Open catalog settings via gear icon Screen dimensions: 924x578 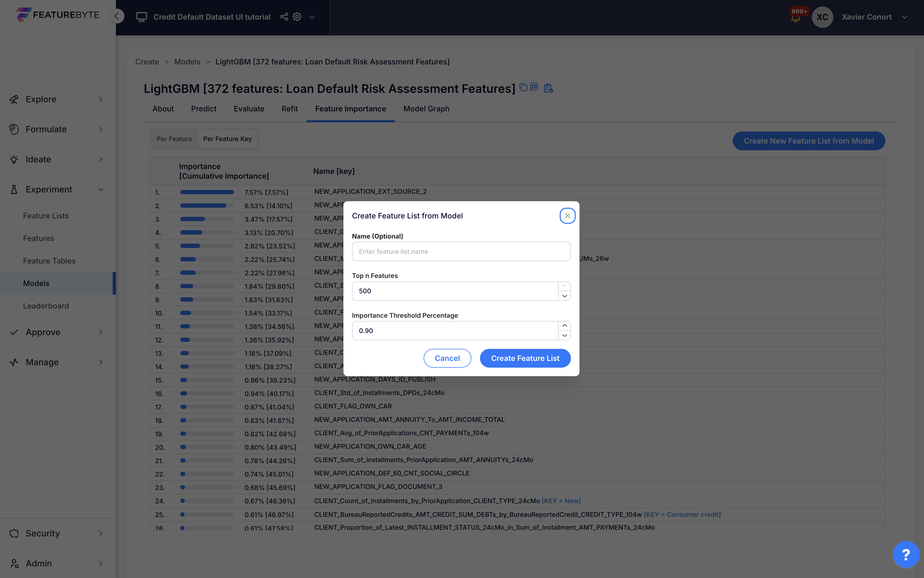(x=297, y=17)
